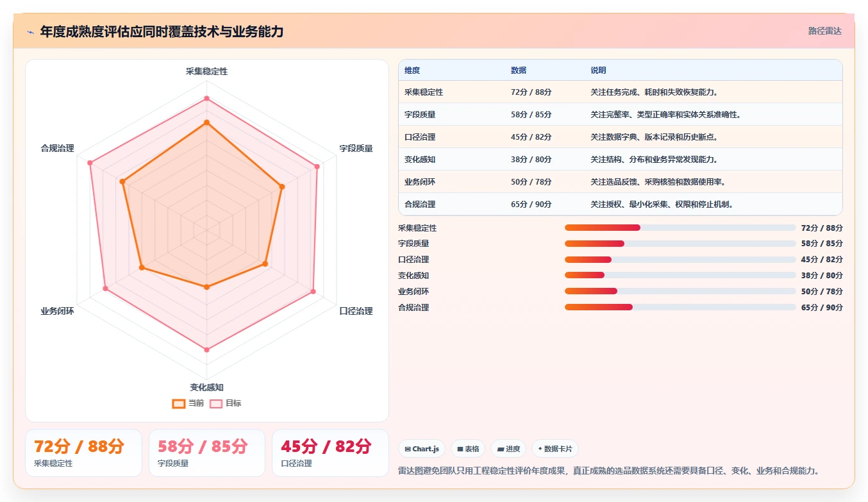Open the 45分 / 82分 口径治理 data card
868x502 pixels.
(x=330, y=453)
